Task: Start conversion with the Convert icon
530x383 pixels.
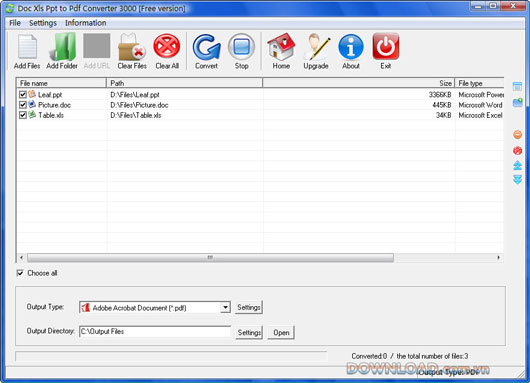Action: 207,47
